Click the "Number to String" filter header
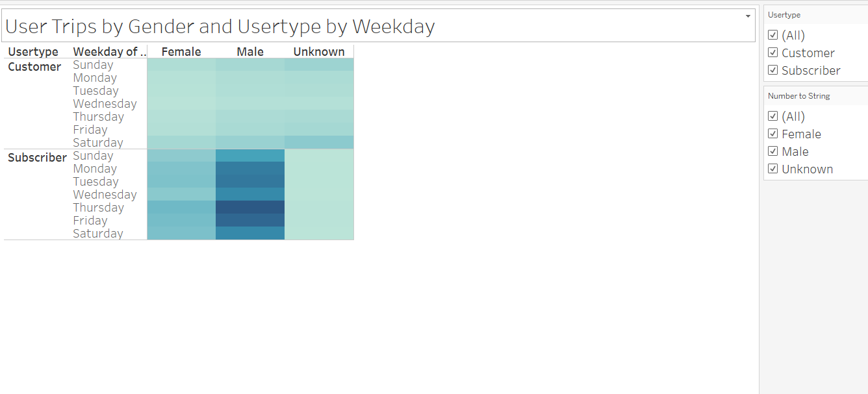This screenshot has height=394, width=868. tap(797, 95)
